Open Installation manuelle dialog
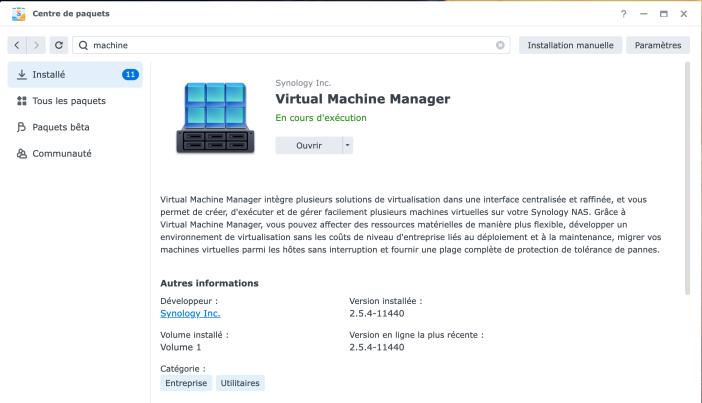This screenshot has width=702, height=403. tap(570, 45)
